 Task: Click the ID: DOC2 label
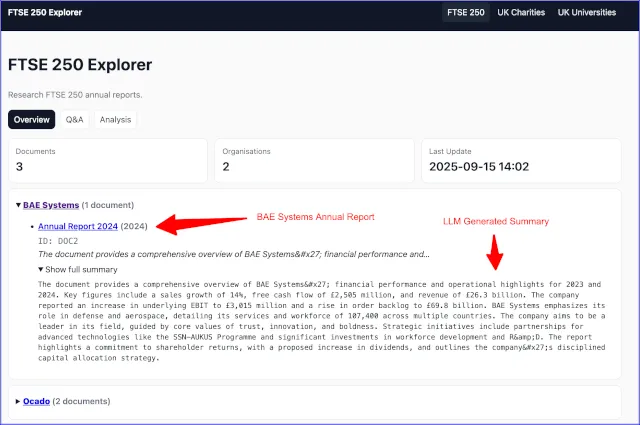[x=58, y=241]
